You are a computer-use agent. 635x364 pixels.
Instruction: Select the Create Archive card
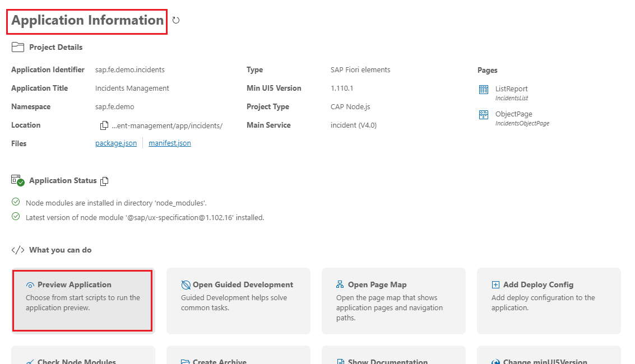[x=239, y=354]
